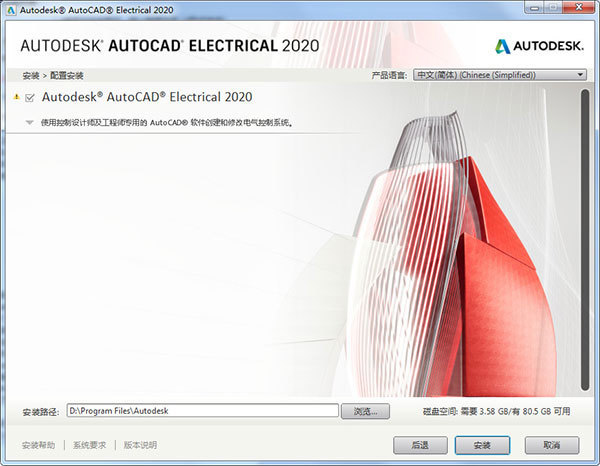Expand the product details triangle arrow
This screenshot has height=466, width=600.
pos(29,122)
